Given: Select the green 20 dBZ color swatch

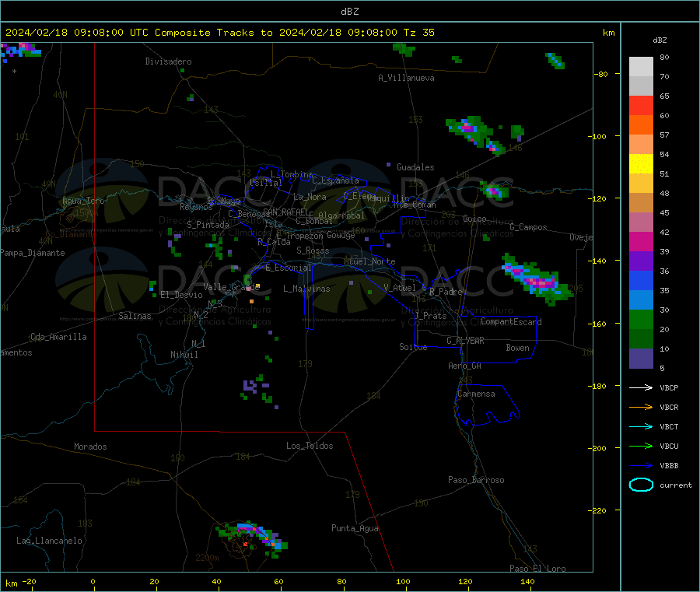Looking at the screenshot, I should [641, 319].
